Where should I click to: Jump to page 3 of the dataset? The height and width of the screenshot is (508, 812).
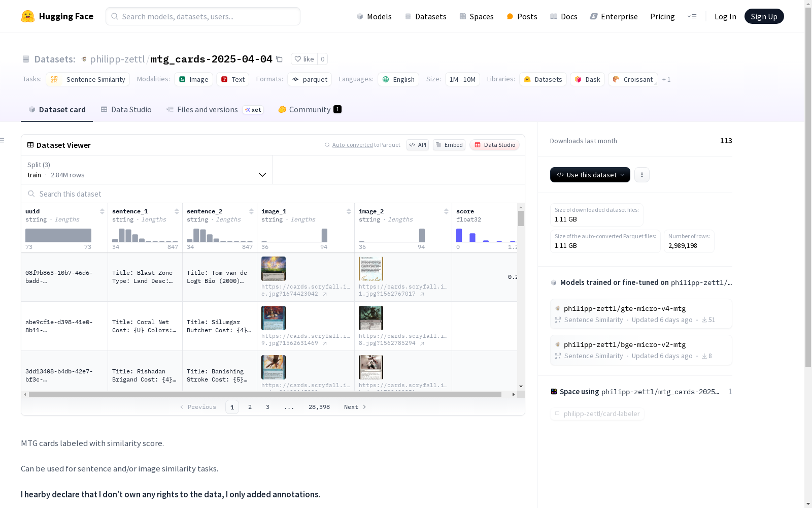267,407
